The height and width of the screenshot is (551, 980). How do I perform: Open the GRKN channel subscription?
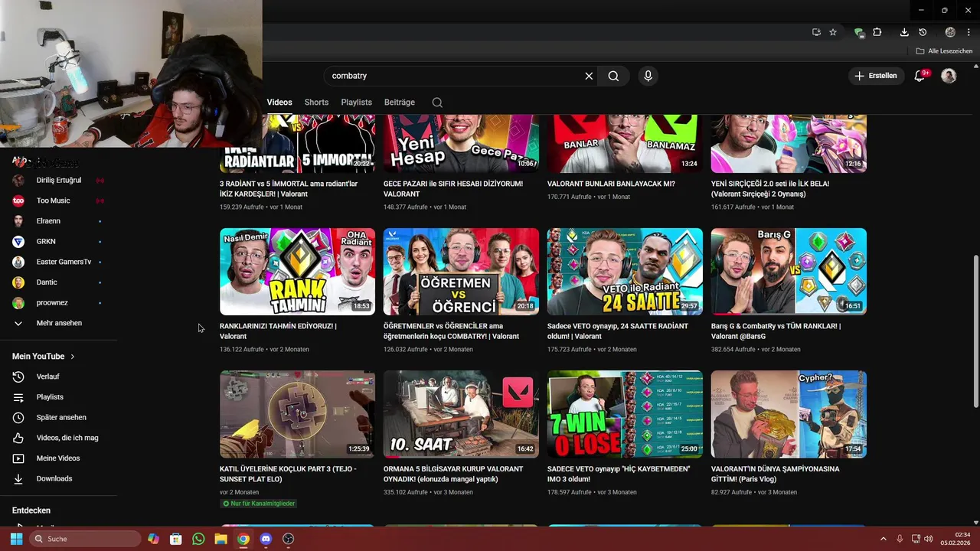pyautogui.click(x=46, y=242)
